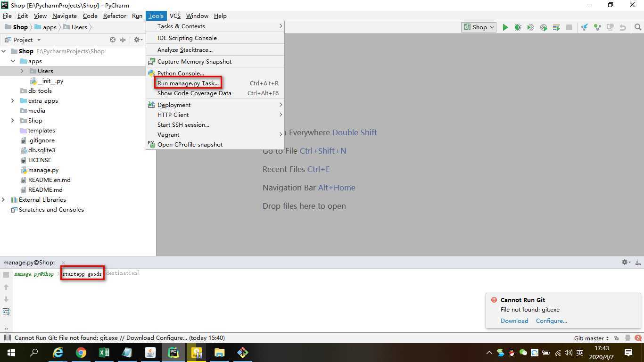This screenshot has width=644, height=362.
Task: Choose Analyze Stacktrace... menu entry
Action: coord(215,50)
